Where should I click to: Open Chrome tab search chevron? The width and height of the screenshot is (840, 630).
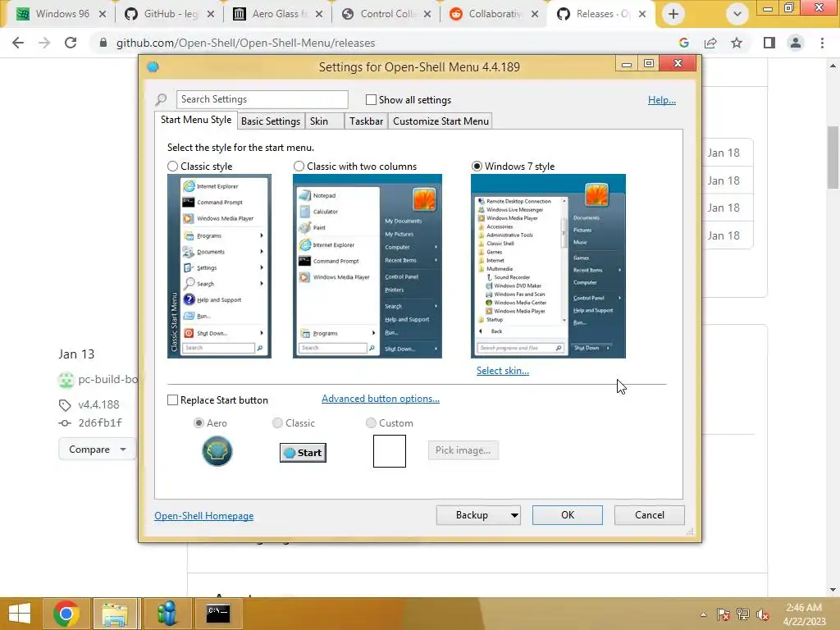coord(737,14)
